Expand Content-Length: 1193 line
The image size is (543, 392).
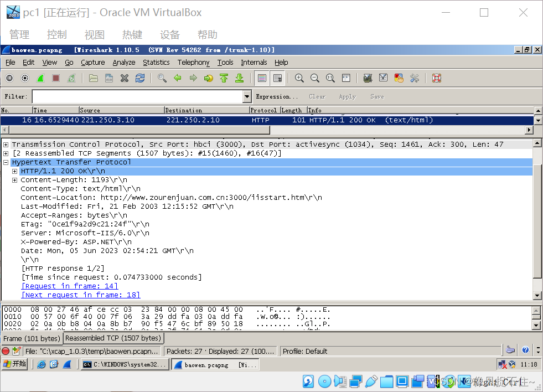(x=14, y=180)
